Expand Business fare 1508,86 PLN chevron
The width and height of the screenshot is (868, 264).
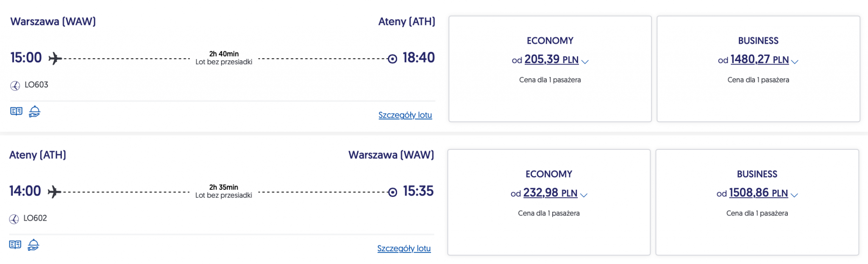(x=794, y=195)
